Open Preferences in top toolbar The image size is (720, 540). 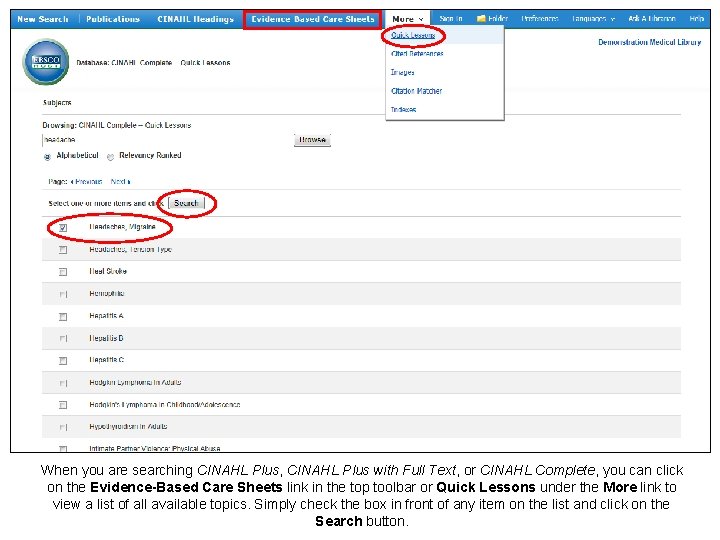540,19
